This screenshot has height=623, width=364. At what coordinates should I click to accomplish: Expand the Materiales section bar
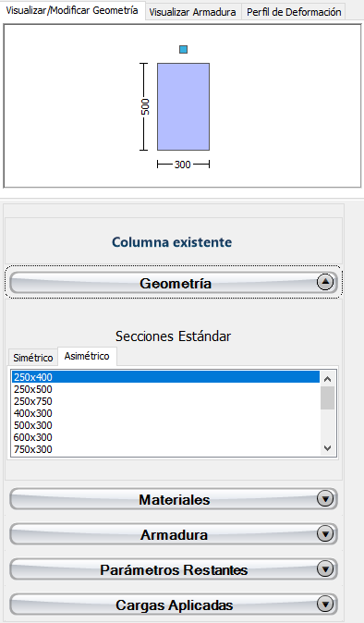coord(174,499)
